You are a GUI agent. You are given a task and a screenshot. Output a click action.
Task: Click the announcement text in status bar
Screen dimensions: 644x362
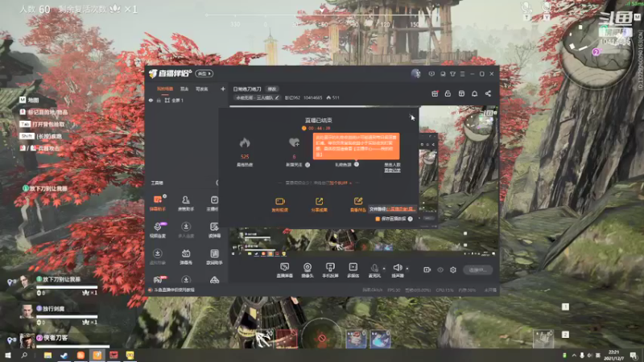pos(174,290)
